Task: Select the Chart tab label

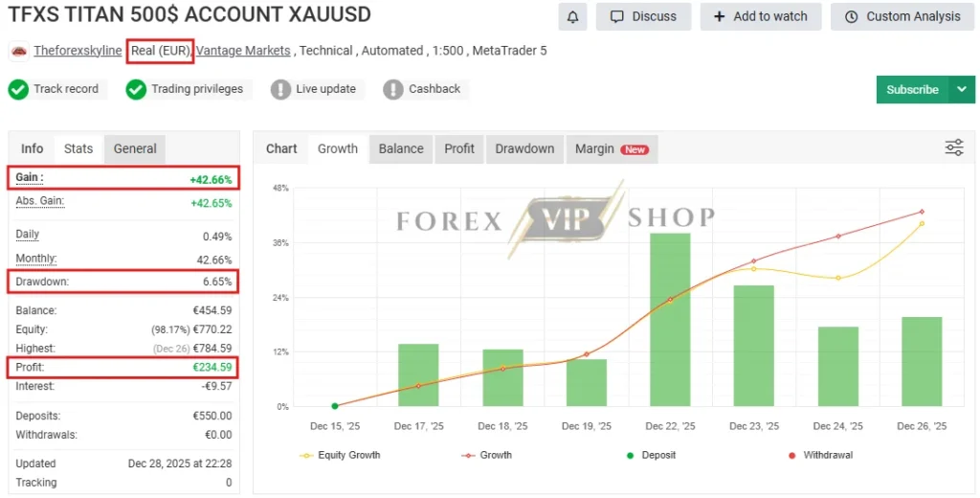Action: coord(281,148)
